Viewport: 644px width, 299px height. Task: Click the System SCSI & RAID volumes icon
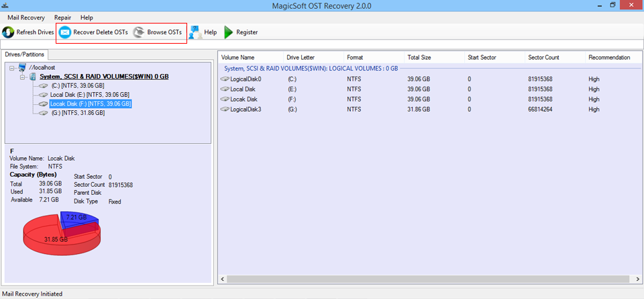(33, 77)
